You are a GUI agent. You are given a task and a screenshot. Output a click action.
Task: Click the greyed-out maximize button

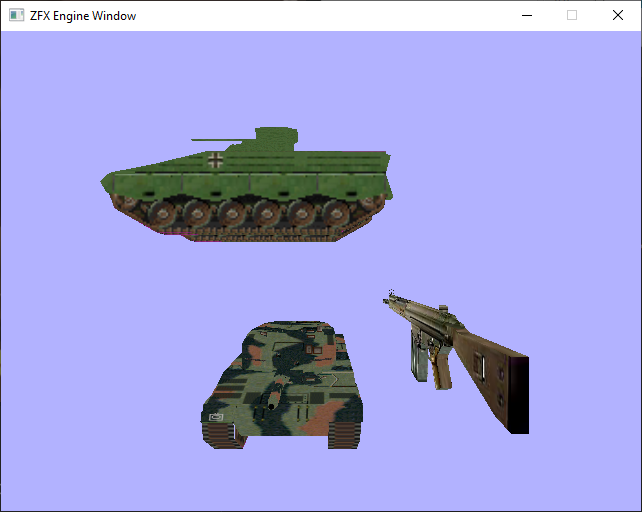click(572, 16)
